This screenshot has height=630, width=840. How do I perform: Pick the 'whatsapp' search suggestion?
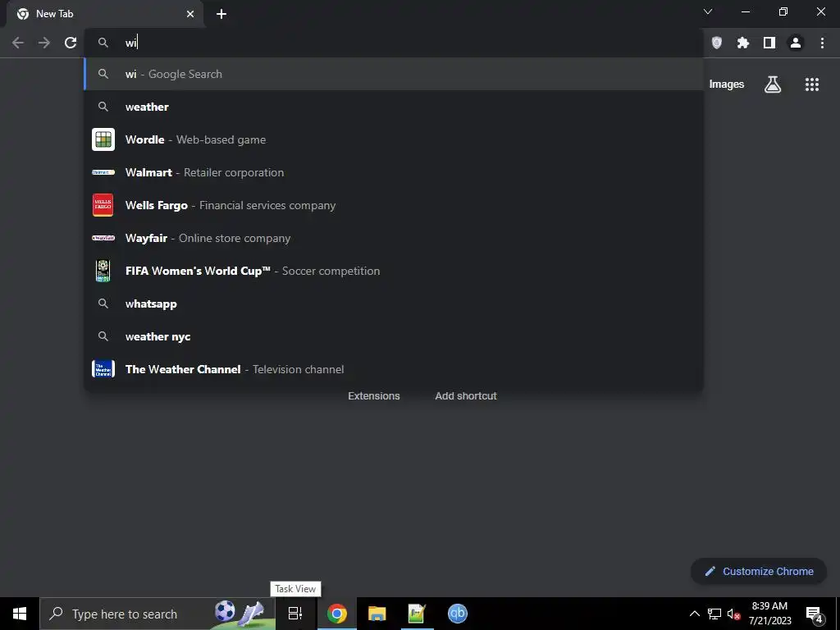tap(394, 304)
